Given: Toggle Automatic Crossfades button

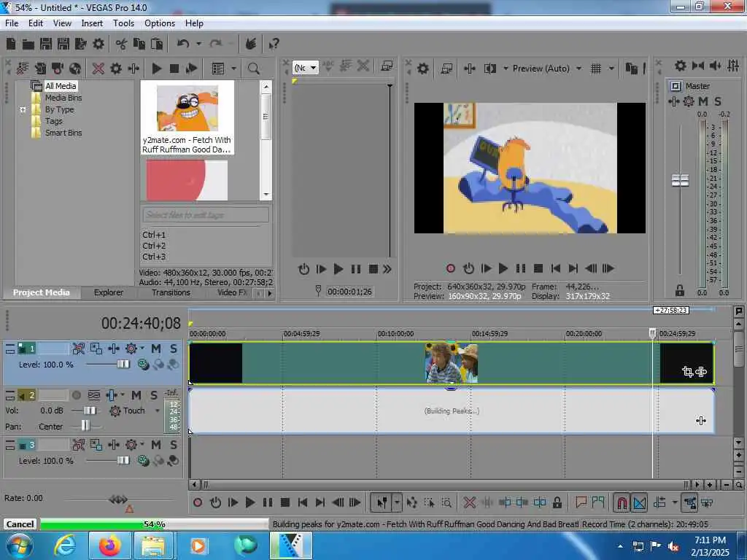Looking at the screenshot, I should [x=639, y=502].
